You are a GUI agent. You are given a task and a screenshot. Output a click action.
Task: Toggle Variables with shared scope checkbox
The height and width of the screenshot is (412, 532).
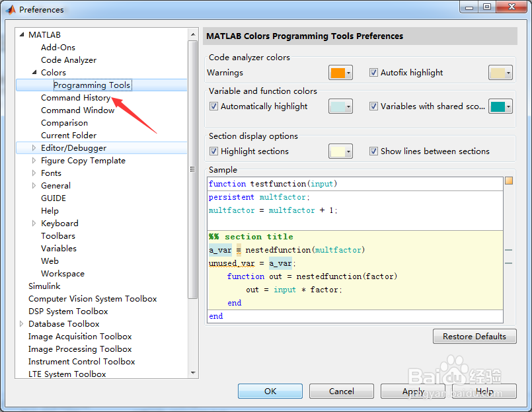[373, 106]
